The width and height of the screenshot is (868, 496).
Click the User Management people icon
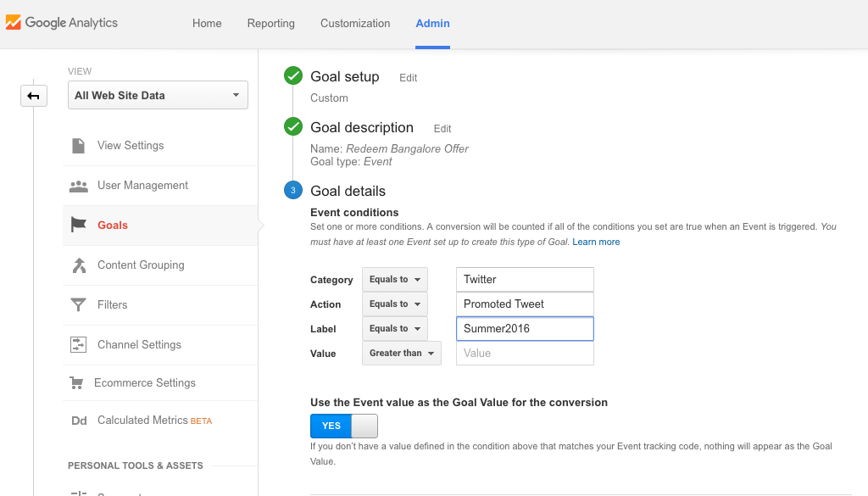point(78,186)
